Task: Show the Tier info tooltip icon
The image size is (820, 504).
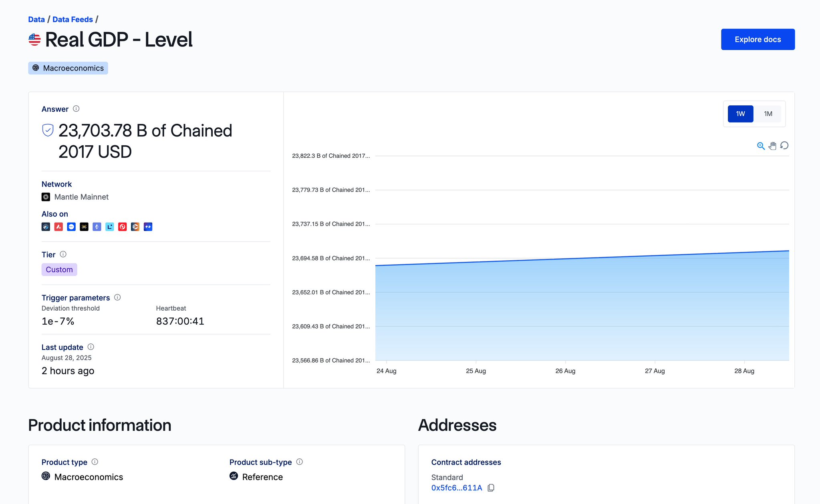Action: pyautogui.click(x=63, y=254)
